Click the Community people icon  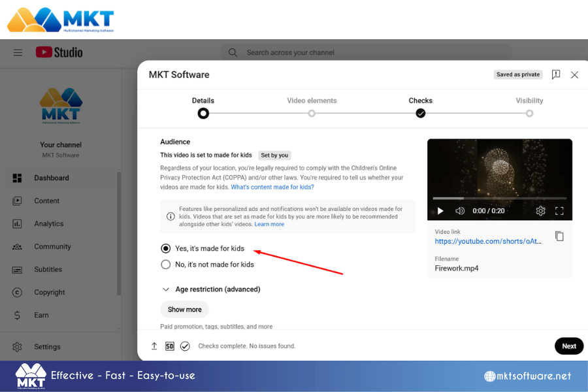[x=17, y=247]
